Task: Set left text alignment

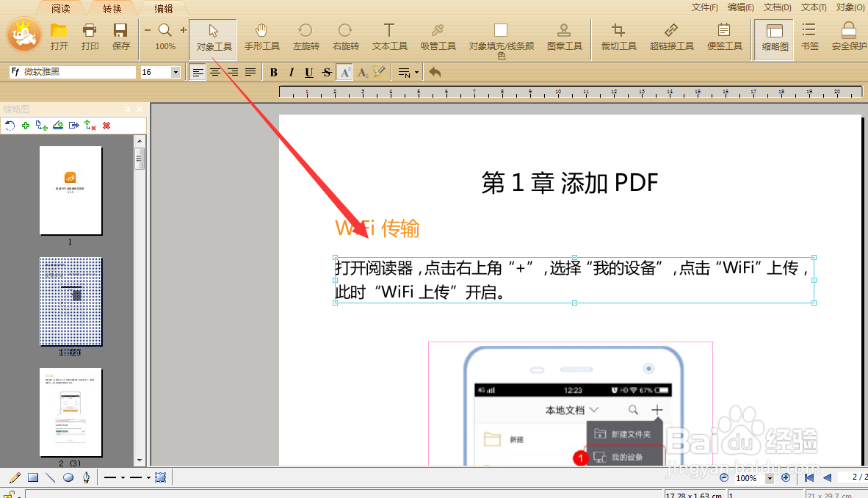Action: (198, 72)
